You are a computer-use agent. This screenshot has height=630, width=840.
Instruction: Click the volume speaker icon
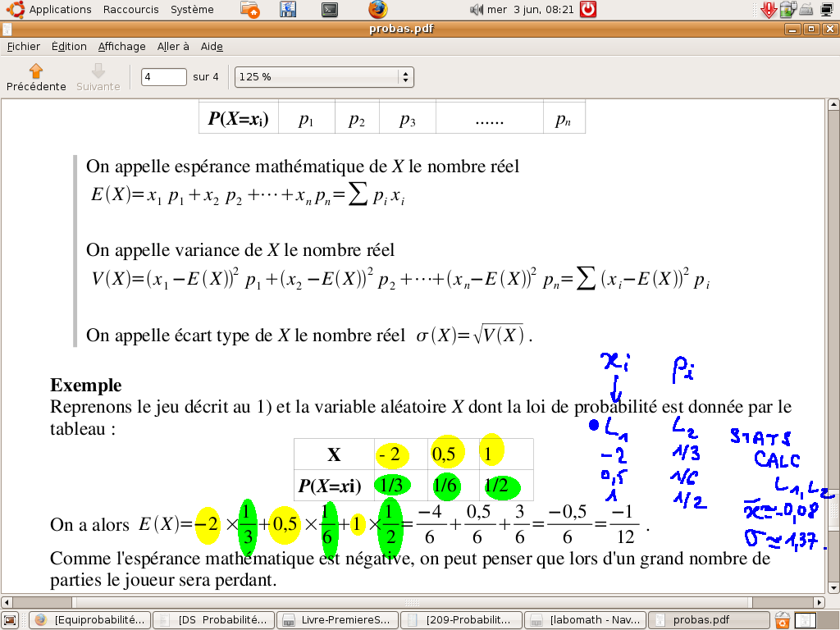(x=477, y=10)
